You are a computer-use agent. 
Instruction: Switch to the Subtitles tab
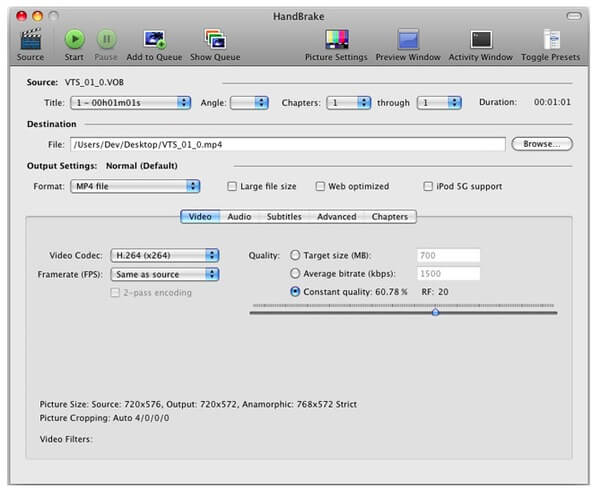284,217
